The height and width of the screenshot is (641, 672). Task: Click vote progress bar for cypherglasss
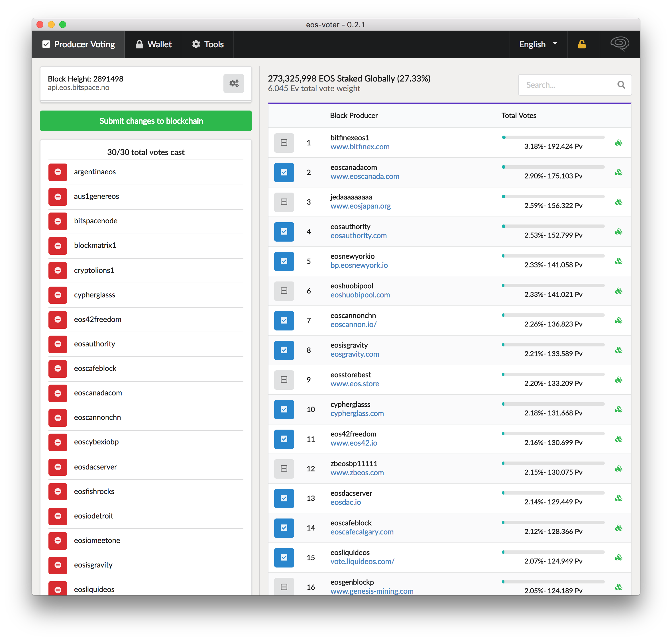point(553,404)
